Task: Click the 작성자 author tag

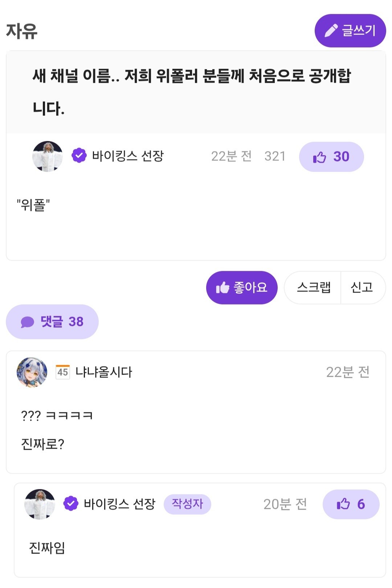Action: pyautogui.click(x=187, y=504)
